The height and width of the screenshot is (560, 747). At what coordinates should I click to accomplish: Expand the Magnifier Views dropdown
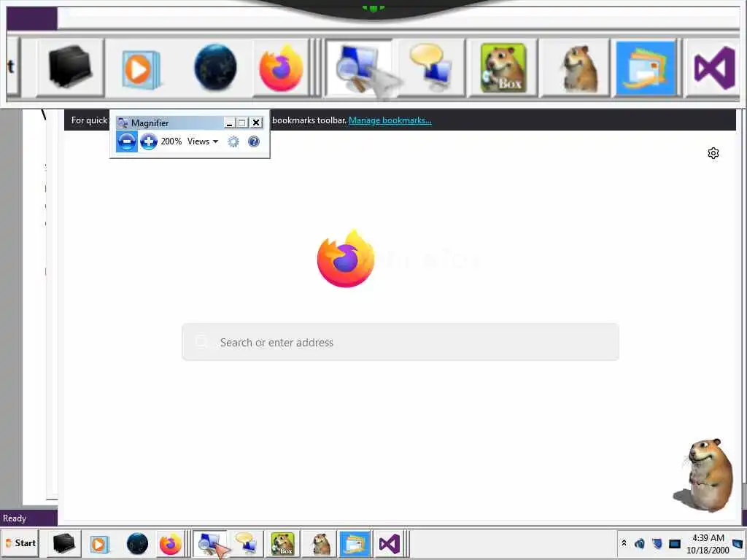[x=203, y=141]
